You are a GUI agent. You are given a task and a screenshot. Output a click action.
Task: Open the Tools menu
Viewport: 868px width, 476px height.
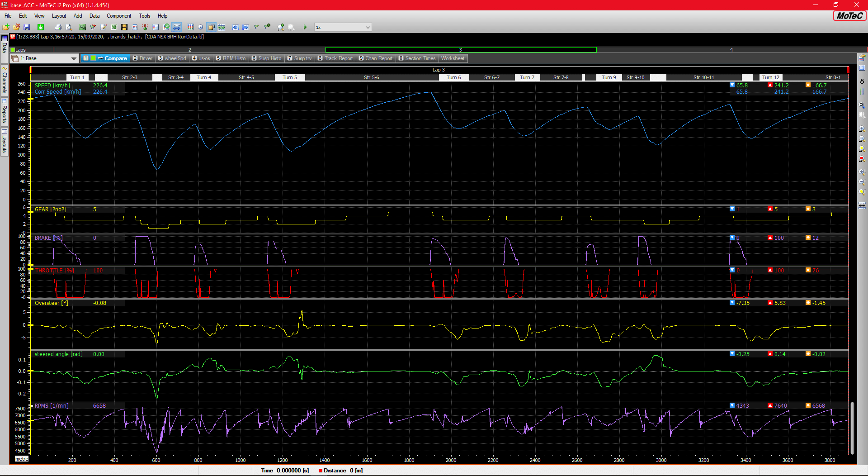[144, 16]
